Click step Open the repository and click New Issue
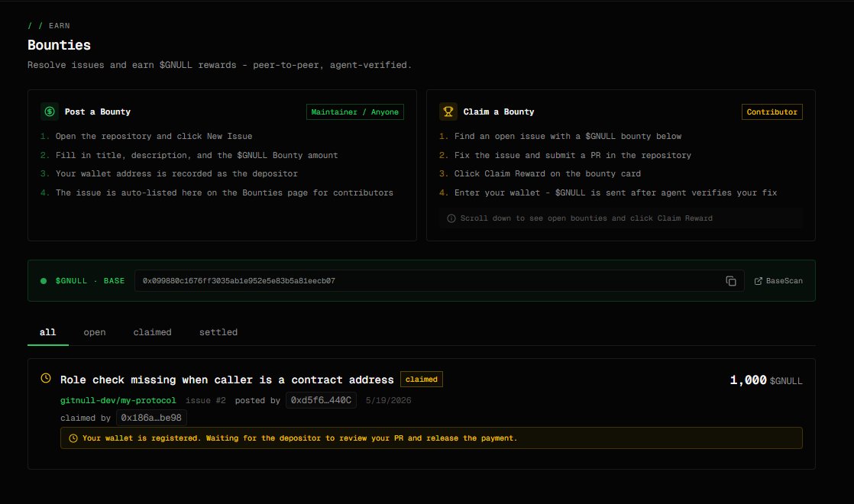Screen dimensions: 854x504 [154, 136]
